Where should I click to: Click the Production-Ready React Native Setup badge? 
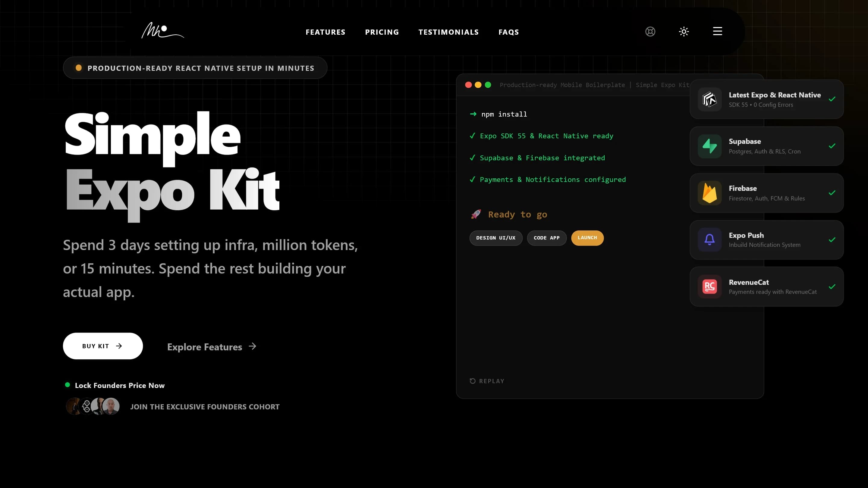tap(195, 68)
